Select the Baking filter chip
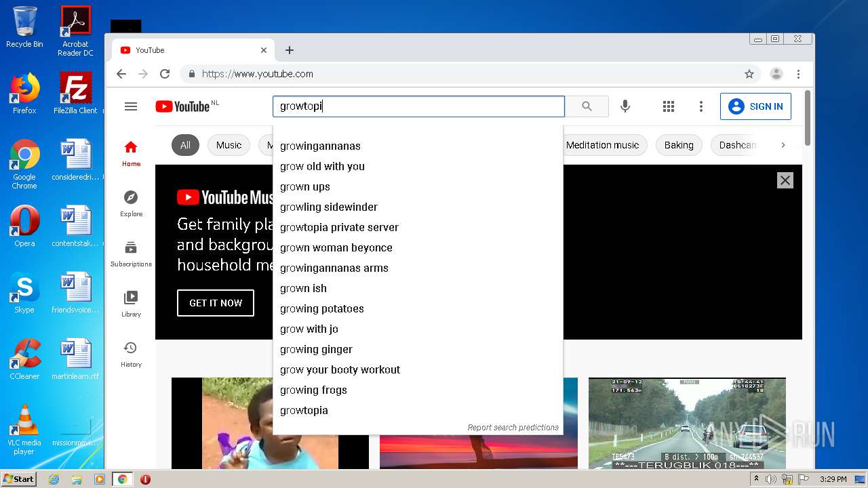 pos(679,145)
